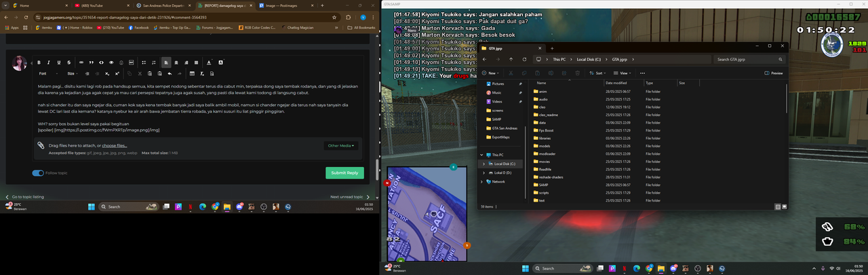
Task: Toggle Preview pane in File Explorer
Action: [773, 73]
